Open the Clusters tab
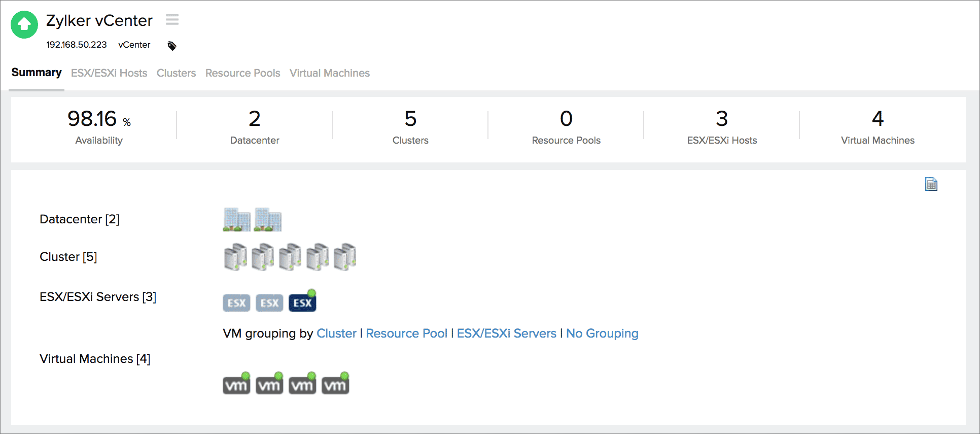 click(x=176, y=73)
